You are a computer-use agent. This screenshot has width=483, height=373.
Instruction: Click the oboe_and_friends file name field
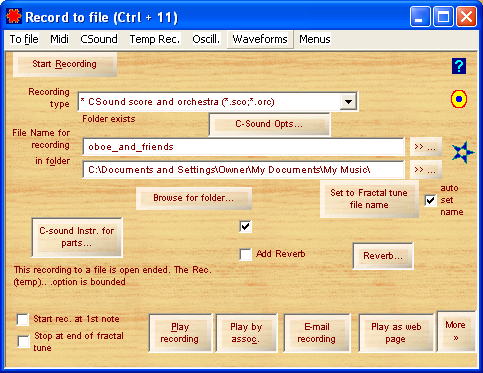click(244, 147)
